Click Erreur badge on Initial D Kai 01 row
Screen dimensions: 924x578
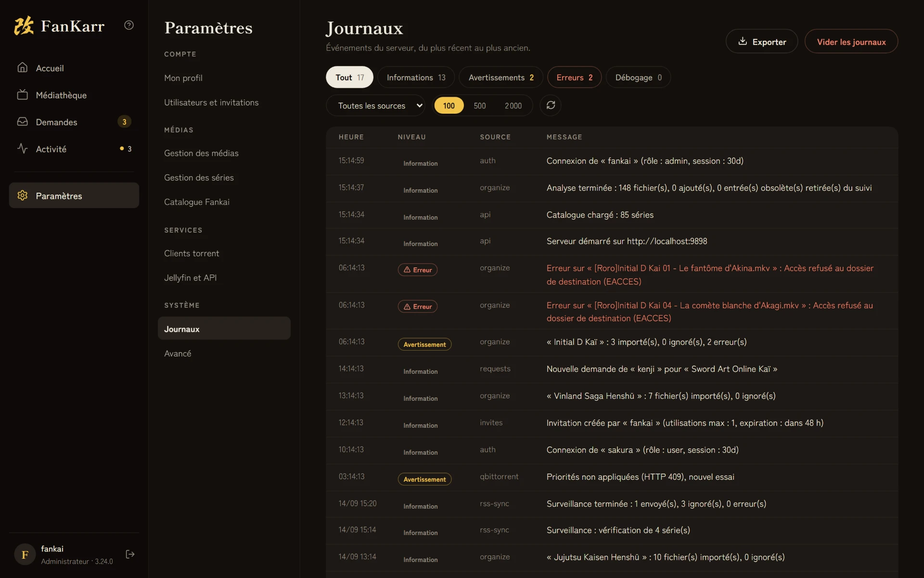(417, 270)
